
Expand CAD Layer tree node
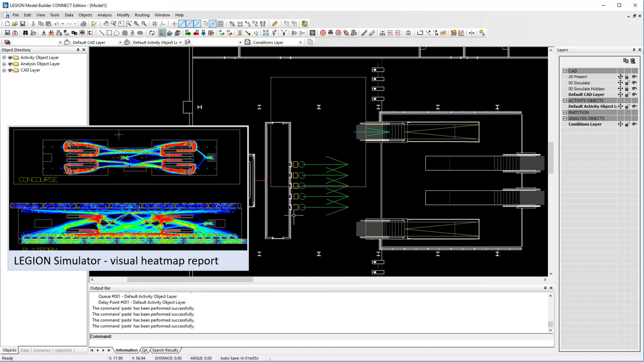(4, 70)
